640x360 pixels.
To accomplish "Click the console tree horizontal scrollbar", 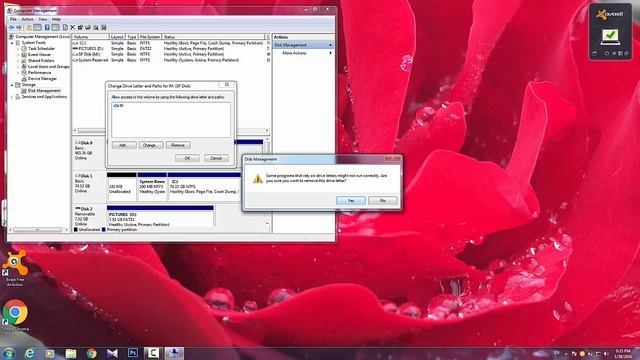I will (38, 230).
